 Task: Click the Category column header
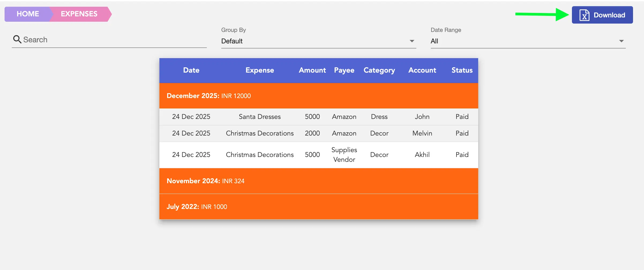(x=379, y=70)
